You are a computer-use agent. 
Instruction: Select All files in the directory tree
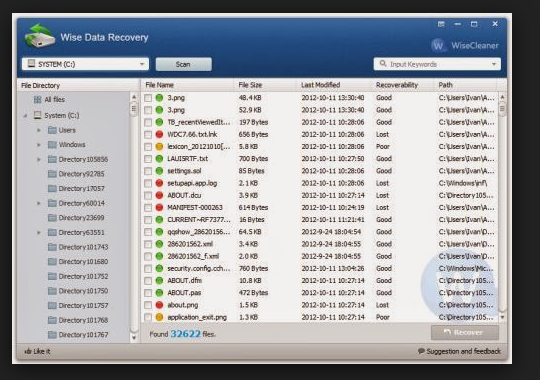[x=54, y=100]
